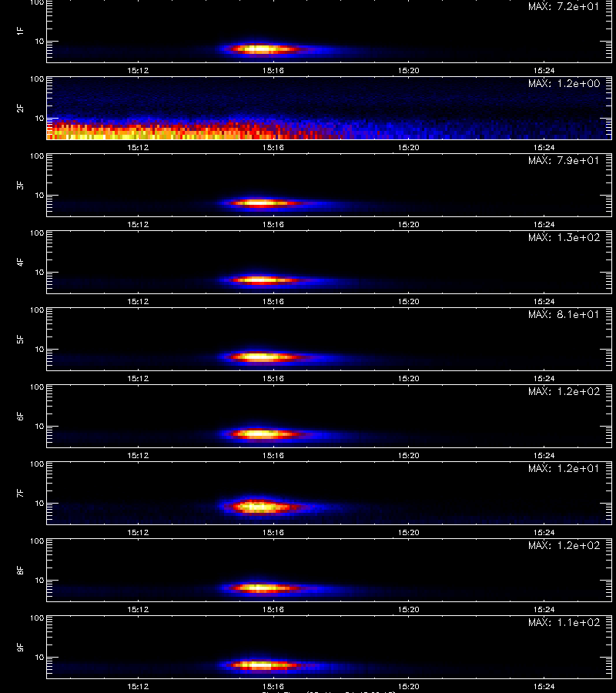Click the 15:20 time label of panel 3F
This screenshot has width=616, height=693.
coord(408,225)
